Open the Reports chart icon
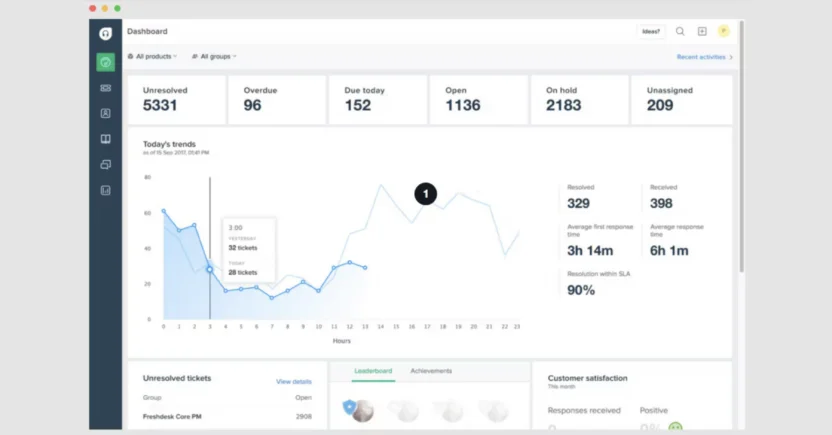 105,190
